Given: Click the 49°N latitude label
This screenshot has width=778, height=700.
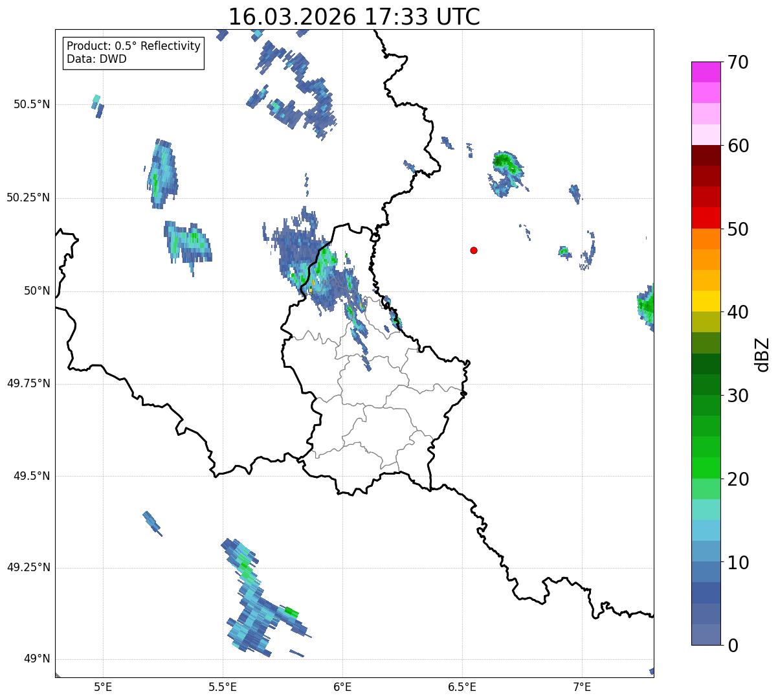Looking at the screenshot, I should coord(37,659).
